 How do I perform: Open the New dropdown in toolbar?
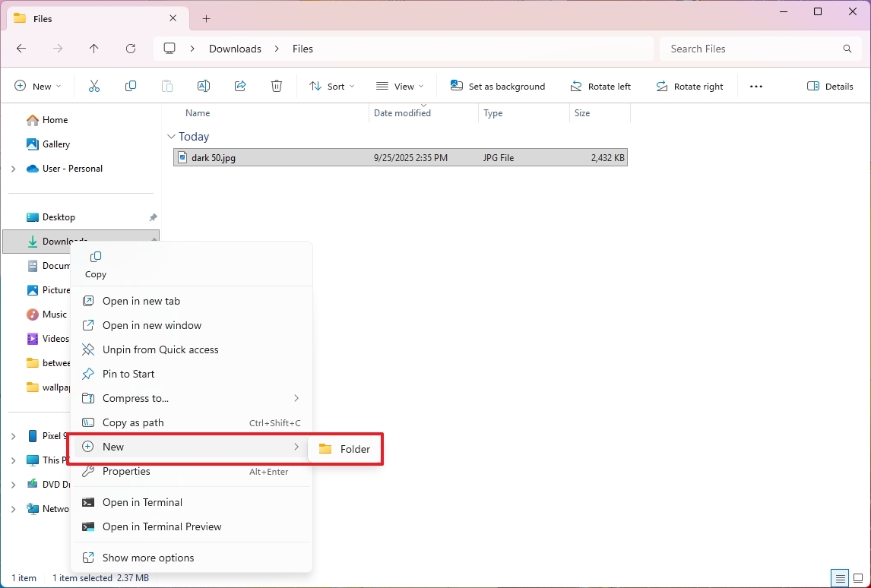(37, 86)
